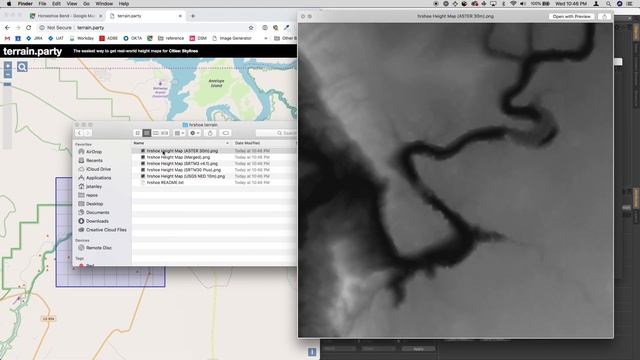Open the Go menu
640x360 pixels.
point(86,4)
